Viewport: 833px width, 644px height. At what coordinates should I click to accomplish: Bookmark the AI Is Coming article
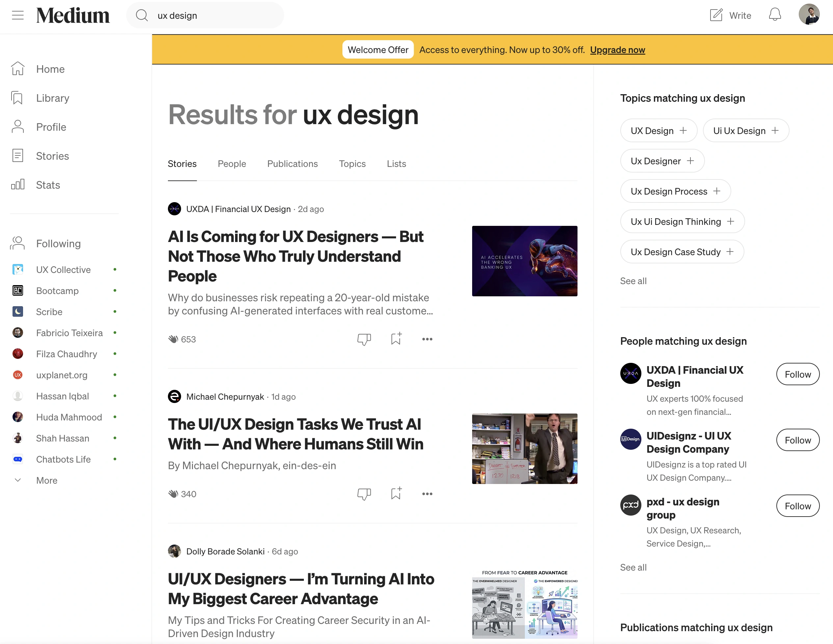pyautogui.click(x=396, y=338)
